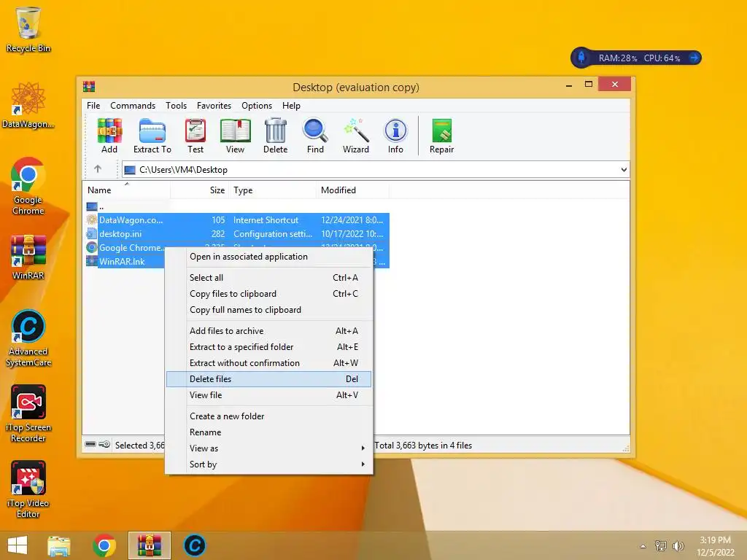The height and width of the screenshot is (560, 747).
Task: Choose Extract to a specified folder
Action: click(269, 347)
